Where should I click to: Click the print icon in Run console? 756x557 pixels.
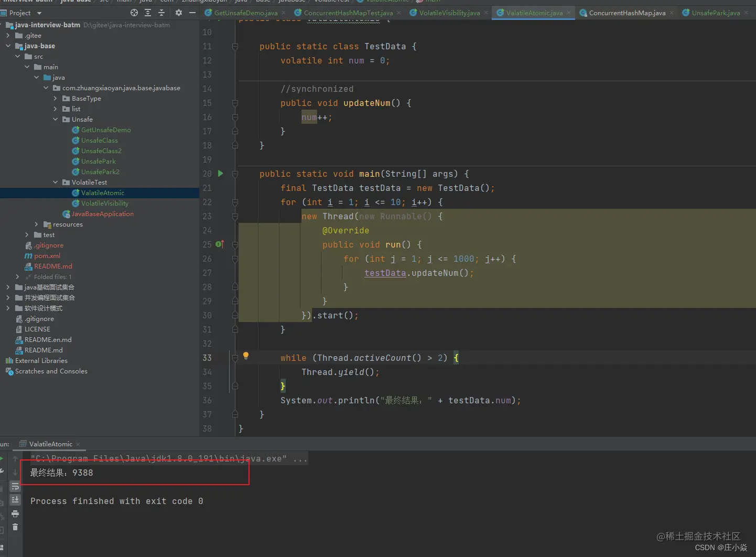click(15, 513)
